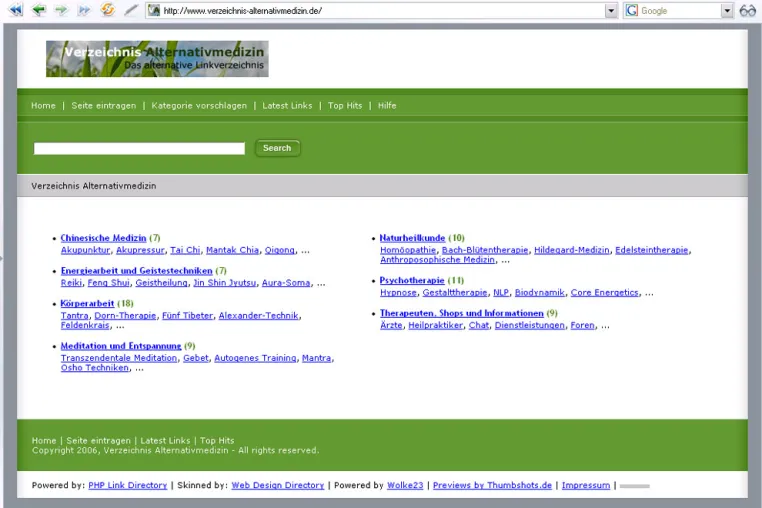This screenshot has height=508, width=762.
Task: Click the Verzeichnis Alternativmedizin logo banner
Action: click(x=157, y=59)
